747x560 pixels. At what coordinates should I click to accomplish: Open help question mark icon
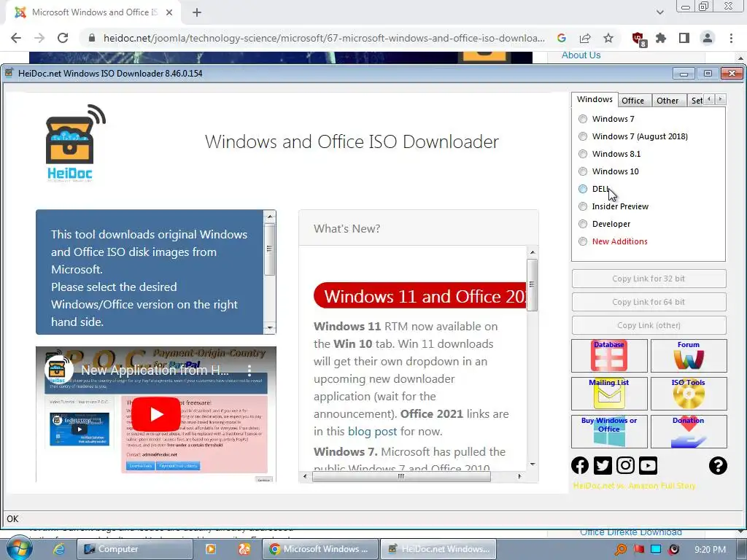pyautogui.click(x=718, y=465)
